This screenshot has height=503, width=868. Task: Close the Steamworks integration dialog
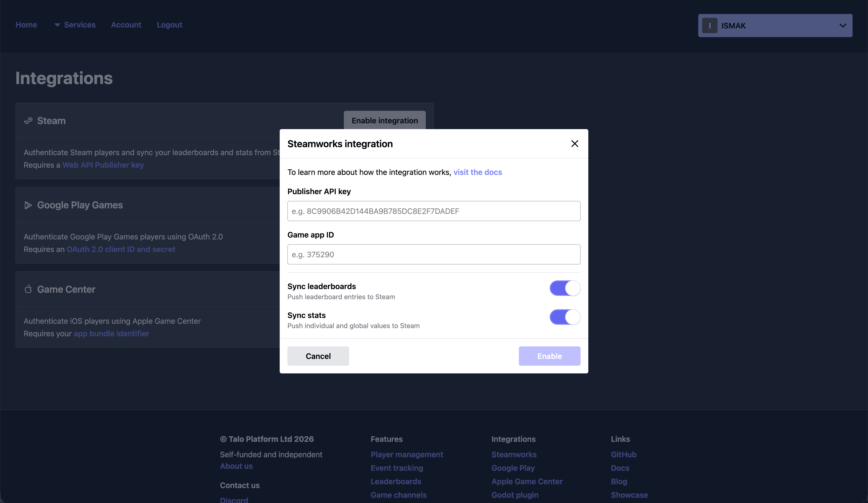pos(575,144)
